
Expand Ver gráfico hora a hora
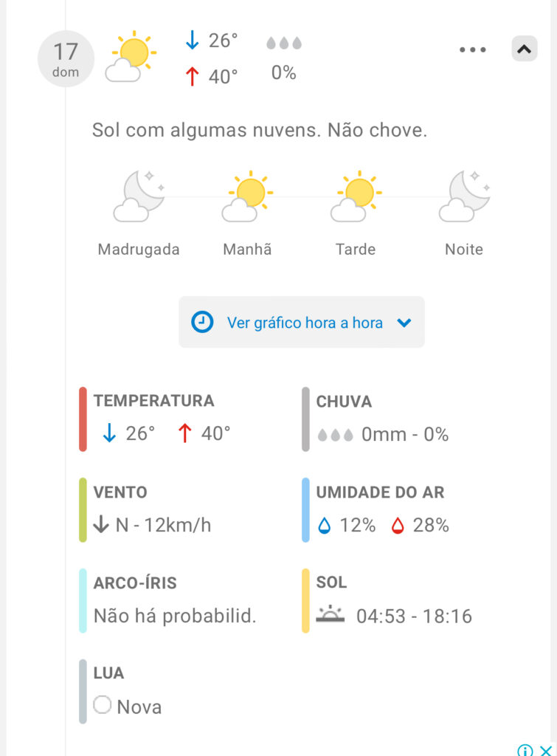point(302,322)
